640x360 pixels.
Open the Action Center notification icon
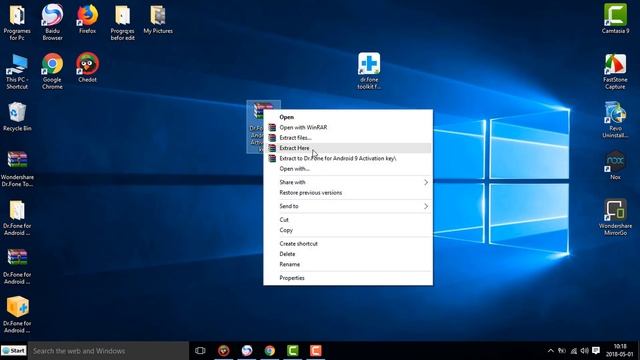tap(596, 351)
